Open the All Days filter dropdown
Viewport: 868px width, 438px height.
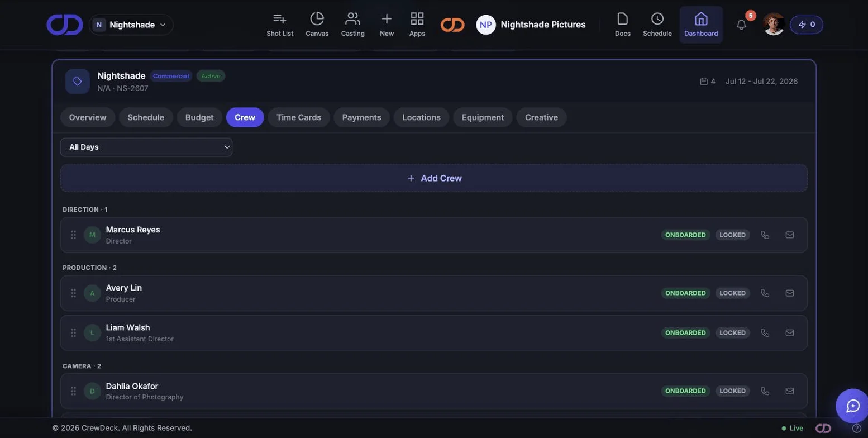(x=146, y=147)
